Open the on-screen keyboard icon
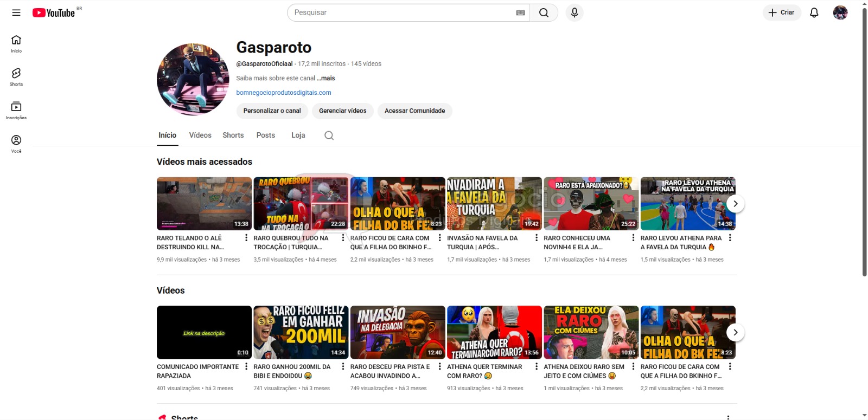The height and width of the screenshot is (420, 868). [520, 12]
